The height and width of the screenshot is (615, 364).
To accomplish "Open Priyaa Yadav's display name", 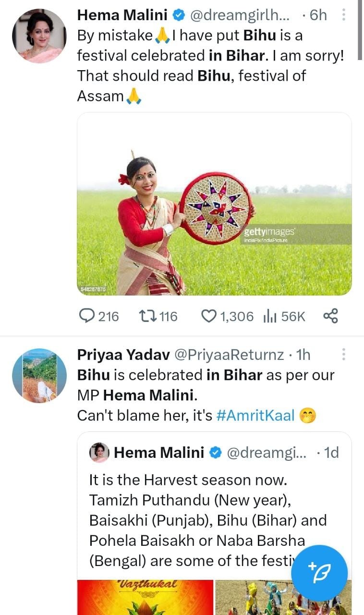I will pos(123,355).
